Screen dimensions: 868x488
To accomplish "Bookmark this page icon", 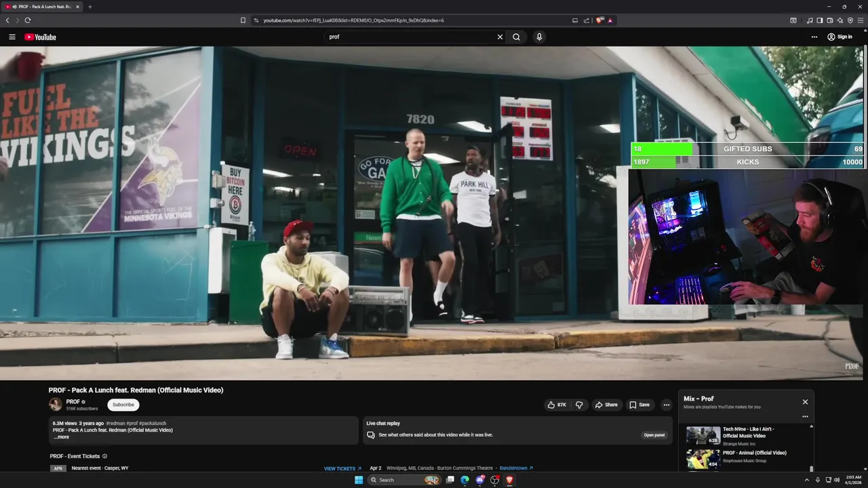I will pos(243,20).
